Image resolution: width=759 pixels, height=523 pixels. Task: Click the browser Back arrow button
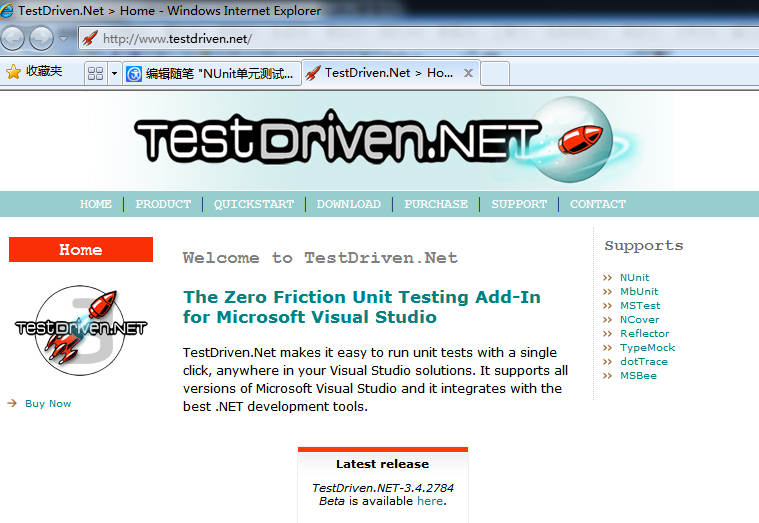pyautogui.click(x=11, y=38)
